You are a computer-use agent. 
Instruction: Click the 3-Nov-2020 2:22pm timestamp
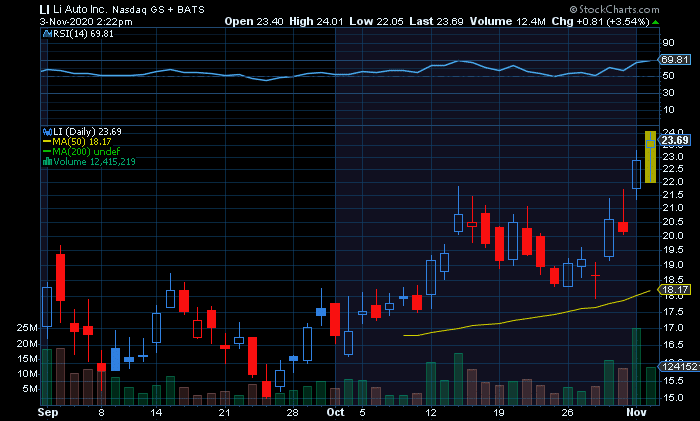click(86, 21)
